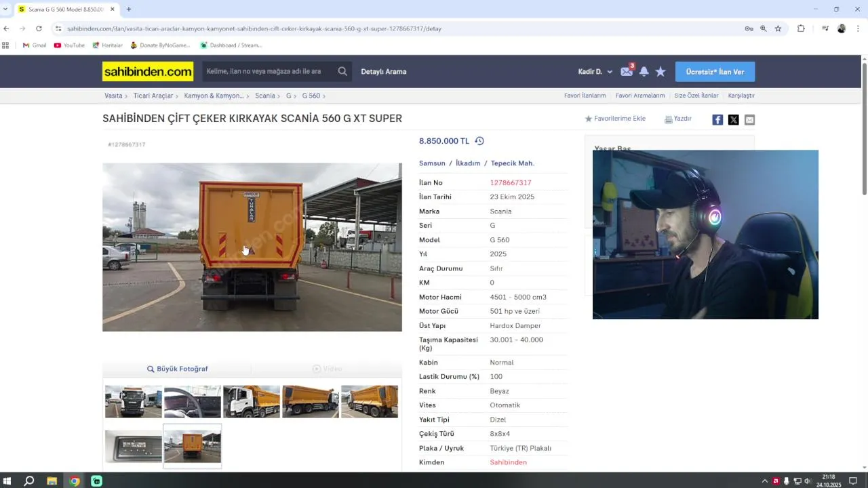Open Favori Aramalarım
Screen dimensions: 868x488
(x=640, y=96)
